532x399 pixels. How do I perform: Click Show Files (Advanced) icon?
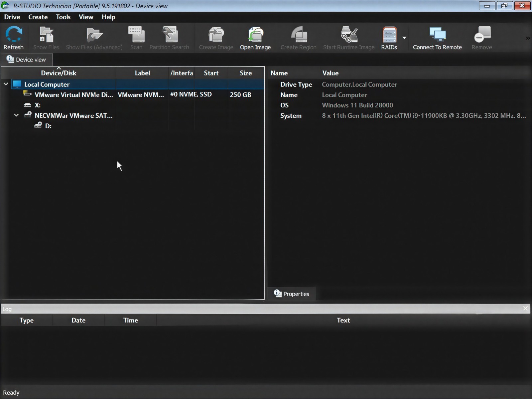click(x=94, y=34)
